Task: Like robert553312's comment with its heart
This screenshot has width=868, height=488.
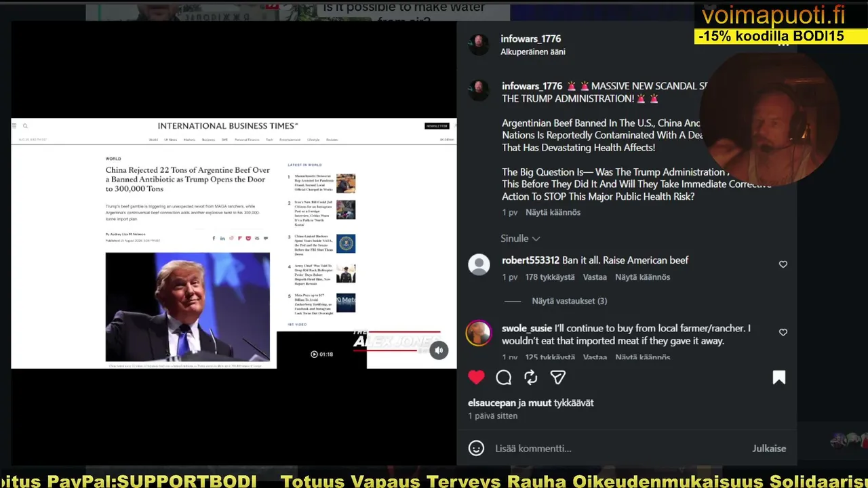Action: pos(783,264)
